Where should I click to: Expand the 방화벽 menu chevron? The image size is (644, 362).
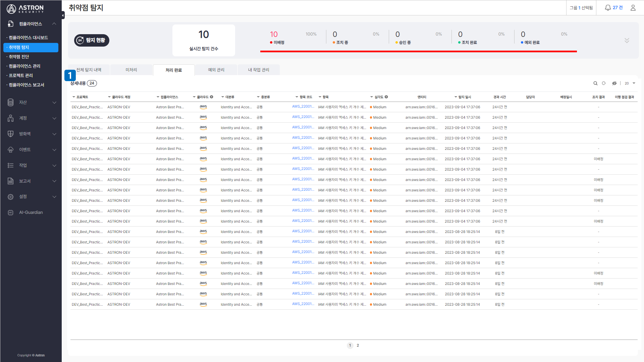point(54,134)
